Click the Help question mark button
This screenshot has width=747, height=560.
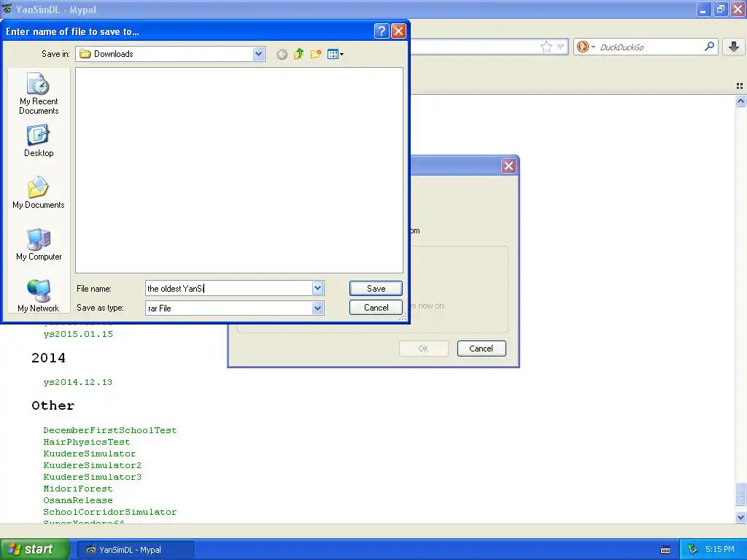[x=382, y=31]
